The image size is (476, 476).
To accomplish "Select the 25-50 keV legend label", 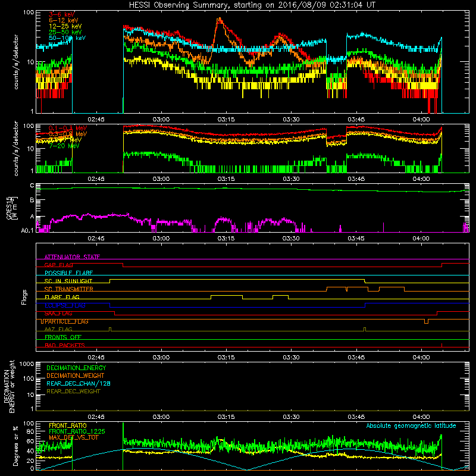I will point(65,32).
